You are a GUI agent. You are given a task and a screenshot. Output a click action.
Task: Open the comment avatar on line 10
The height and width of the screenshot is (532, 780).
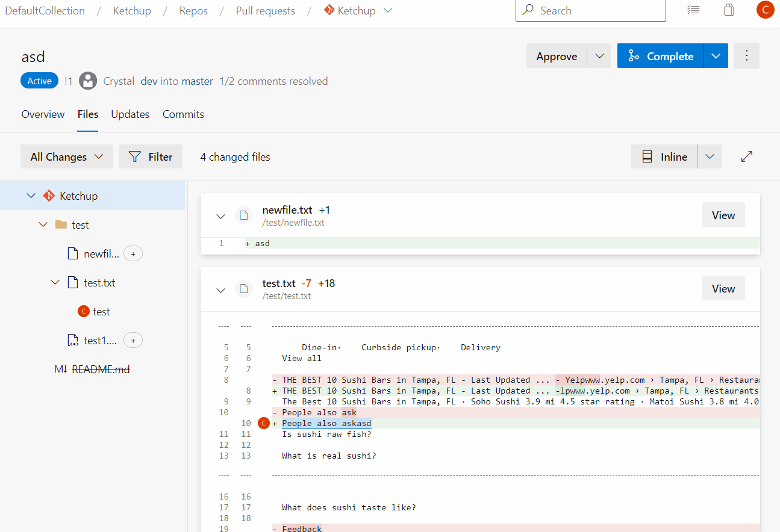263,423
